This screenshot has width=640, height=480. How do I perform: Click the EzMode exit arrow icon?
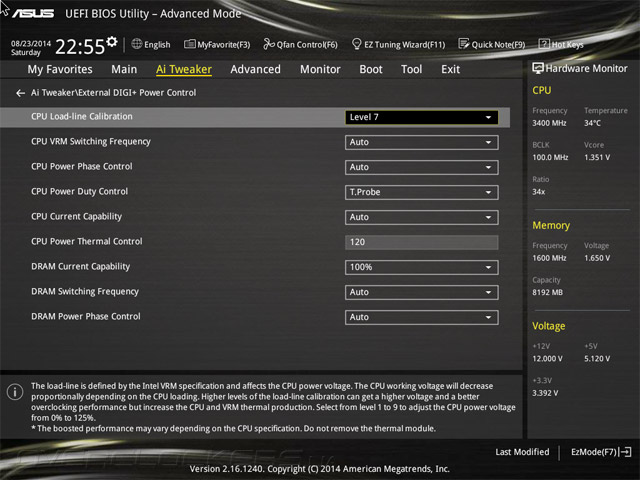(x=625, y=452)
